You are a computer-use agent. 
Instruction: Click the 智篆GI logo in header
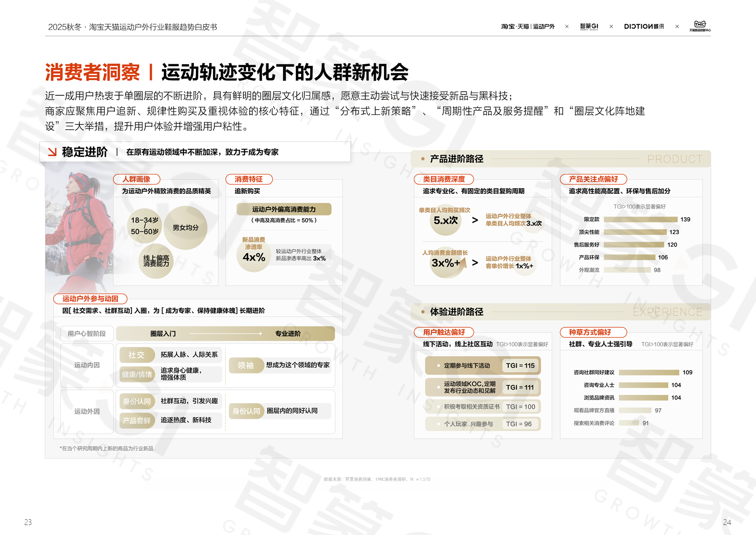[589, 27]
